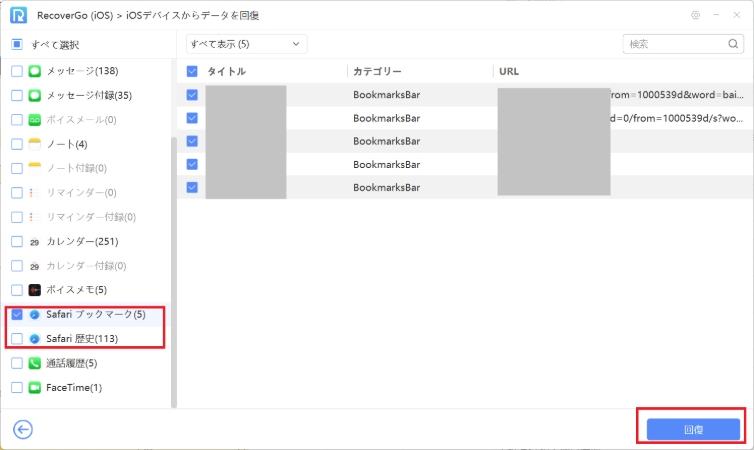The image size is (754, 450).
Task: Click the カレンダー付録(0) calendar icon
Action: click(x=35, y=266)
